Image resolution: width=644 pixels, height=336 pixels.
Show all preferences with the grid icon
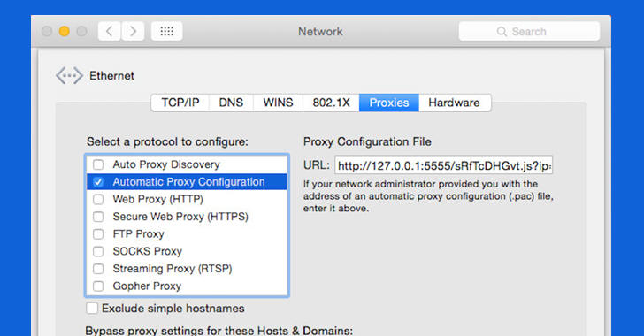tap(166, 31)
